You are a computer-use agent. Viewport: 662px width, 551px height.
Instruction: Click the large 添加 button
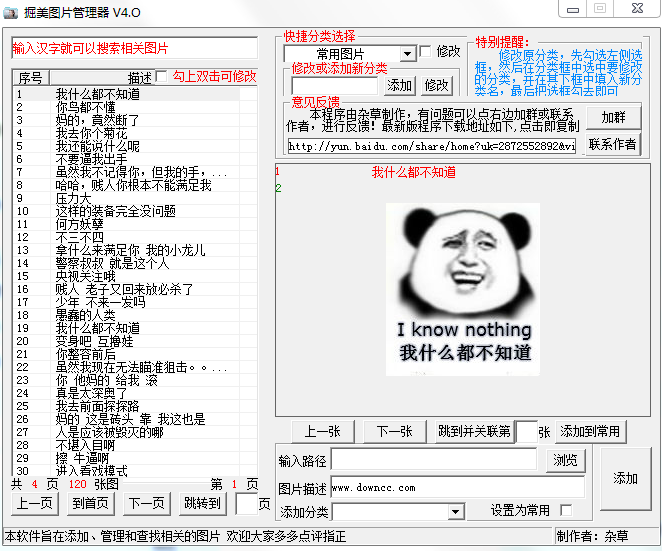[x=626, y=478]
